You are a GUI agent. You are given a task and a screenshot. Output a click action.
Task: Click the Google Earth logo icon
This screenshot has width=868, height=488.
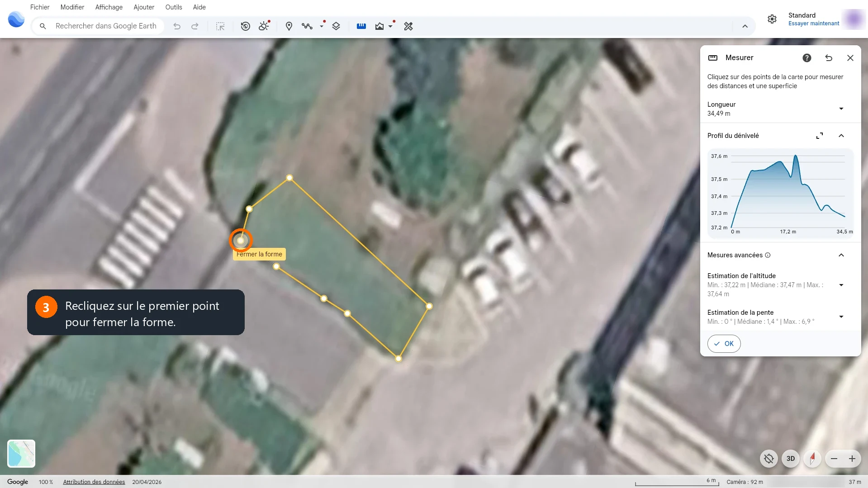[16, 19]
